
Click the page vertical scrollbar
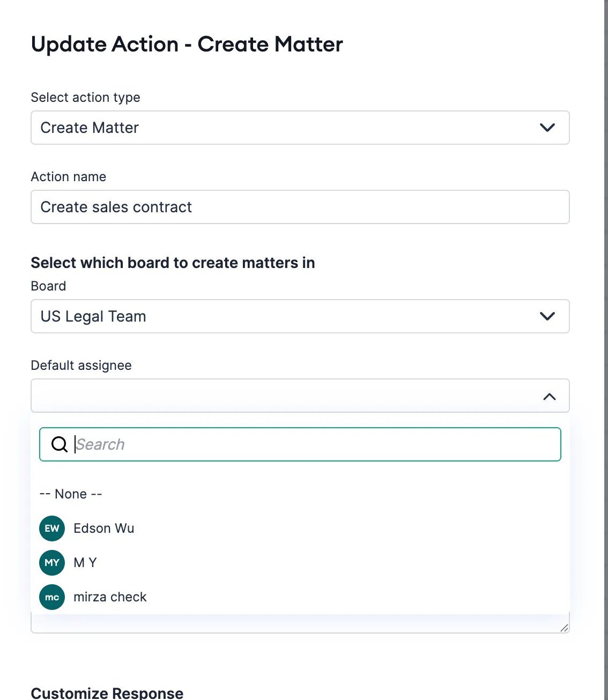tap(606, 350)
